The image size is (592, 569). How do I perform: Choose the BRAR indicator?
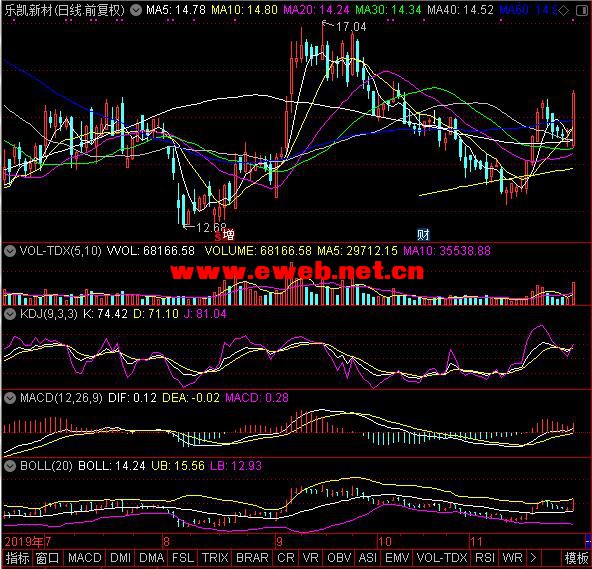coord(252,558)
